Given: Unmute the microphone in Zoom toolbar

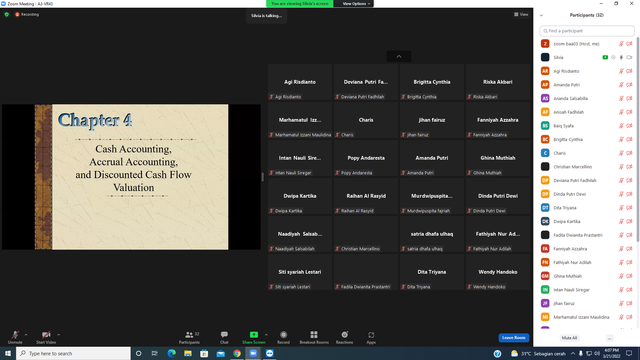Looking at the screenshot, I should point(15,337).
